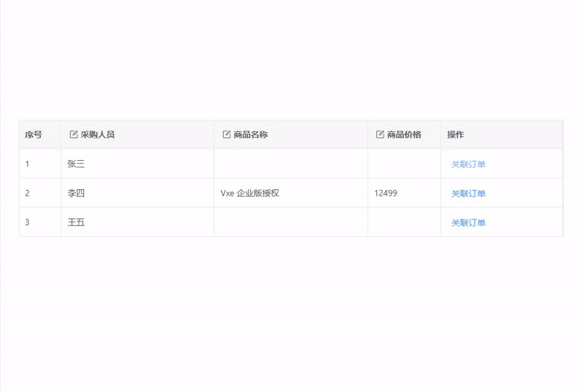
Task: Click the 商品名称 column header text
Action: (x=251, y=135)
